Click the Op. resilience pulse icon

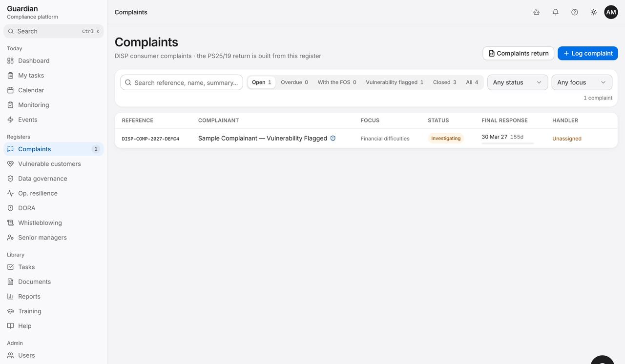pos(10,193)
